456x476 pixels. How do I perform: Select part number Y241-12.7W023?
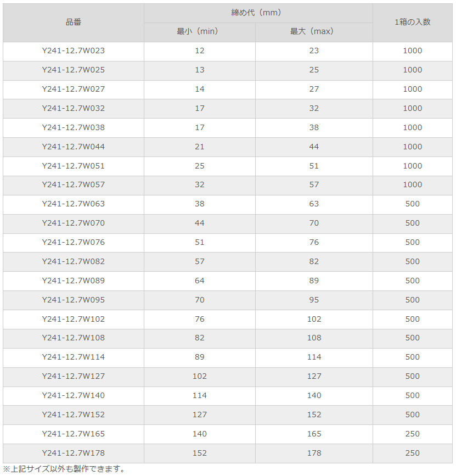click(x=74, y=51)
